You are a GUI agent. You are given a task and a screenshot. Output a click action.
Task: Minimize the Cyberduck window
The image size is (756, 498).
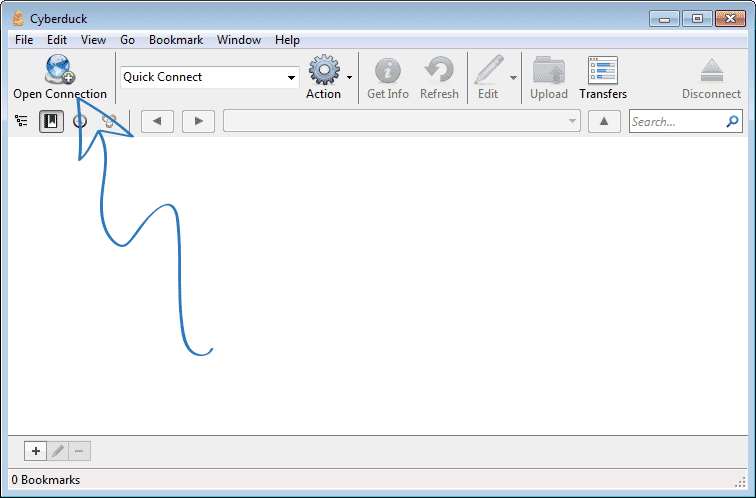click(664, 19)
